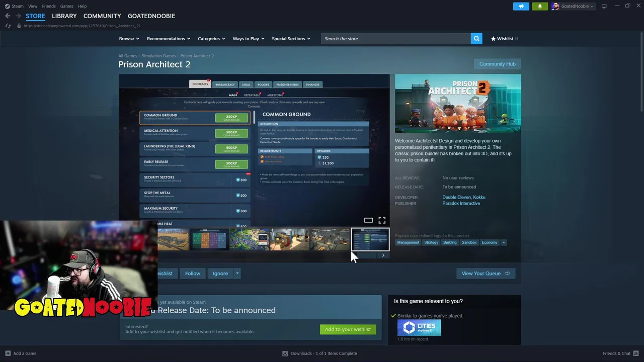Select the highlighted contracts screenshot thumbnail
Viewport: 644px width, 362px height.
tap(370, 239)
